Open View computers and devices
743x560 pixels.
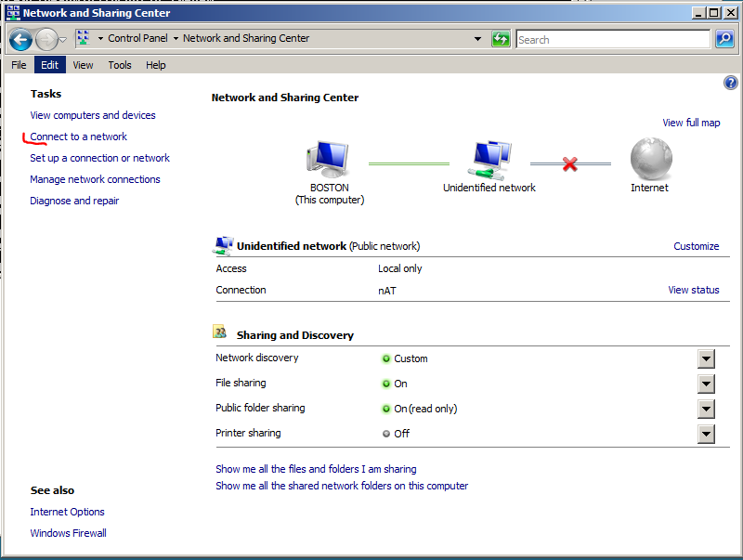(x=93, y=115)
